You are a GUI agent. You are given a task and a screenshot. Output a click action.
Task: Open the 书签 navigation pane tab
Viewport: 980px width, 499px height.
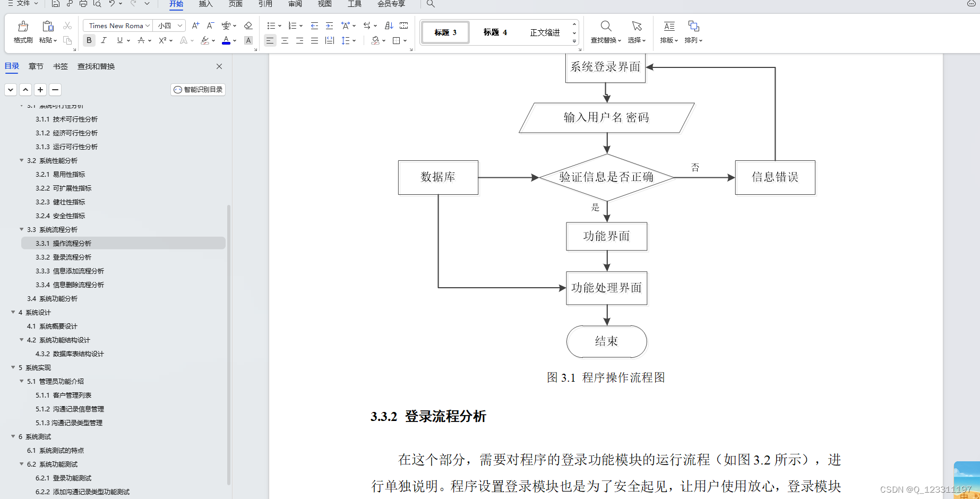[61, 66]
